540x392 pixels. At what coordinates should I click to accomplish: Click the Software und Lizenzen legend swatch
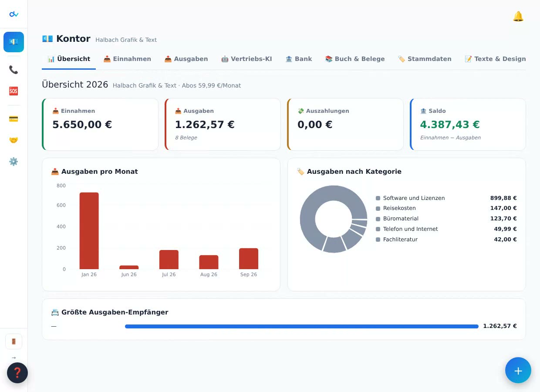[x=378, y=198]
